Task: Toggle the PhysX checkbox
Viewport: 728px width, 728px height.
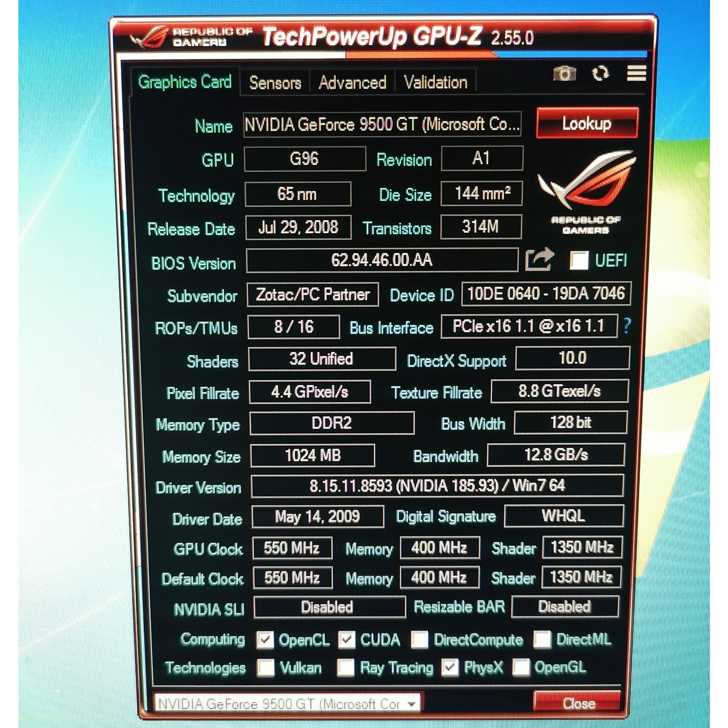Action: (450, 668)
